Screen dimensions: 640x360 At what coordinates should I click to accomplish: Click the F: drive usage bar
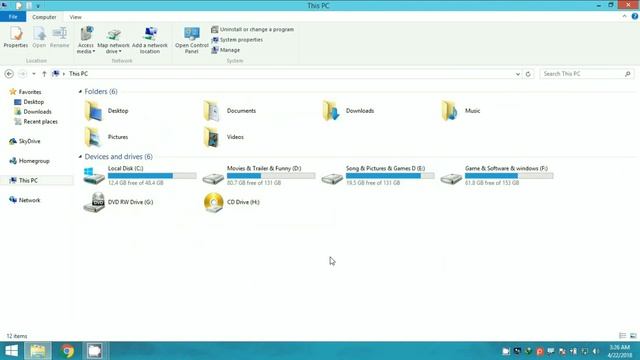point(509,176)
